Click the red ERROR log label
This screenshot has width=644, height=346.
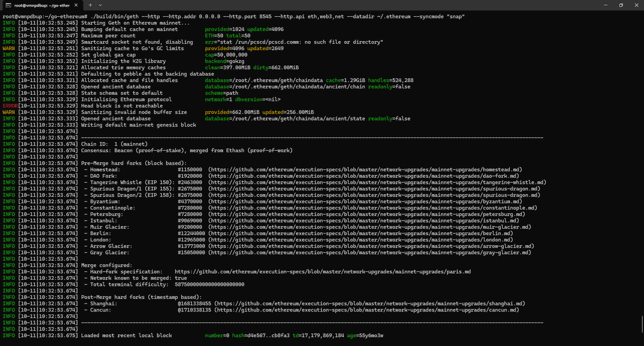tap(10, 106)
